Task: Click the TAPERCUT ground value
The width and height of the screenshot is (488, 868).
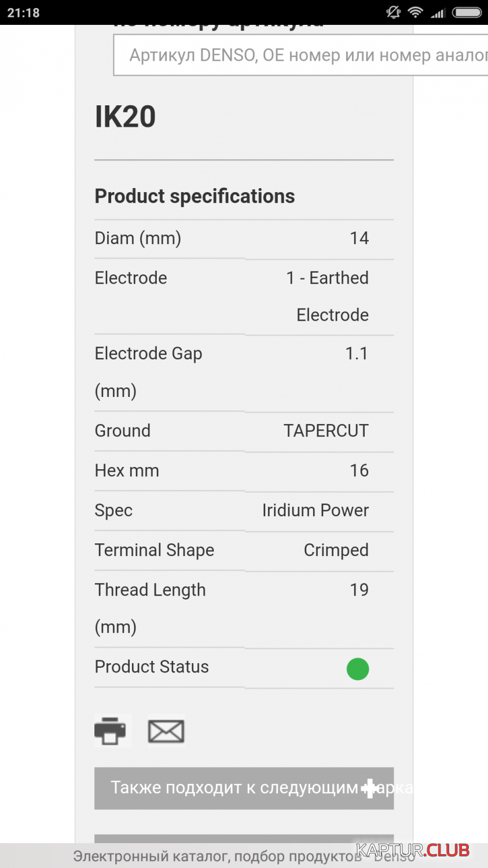Action: click(x=325, y=431)
